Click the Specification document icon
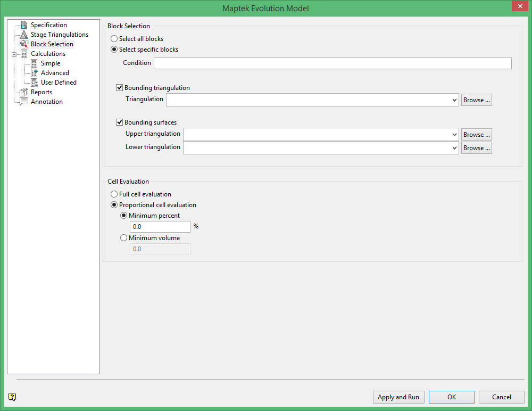 pyautogui.click(x=23, y=25)
